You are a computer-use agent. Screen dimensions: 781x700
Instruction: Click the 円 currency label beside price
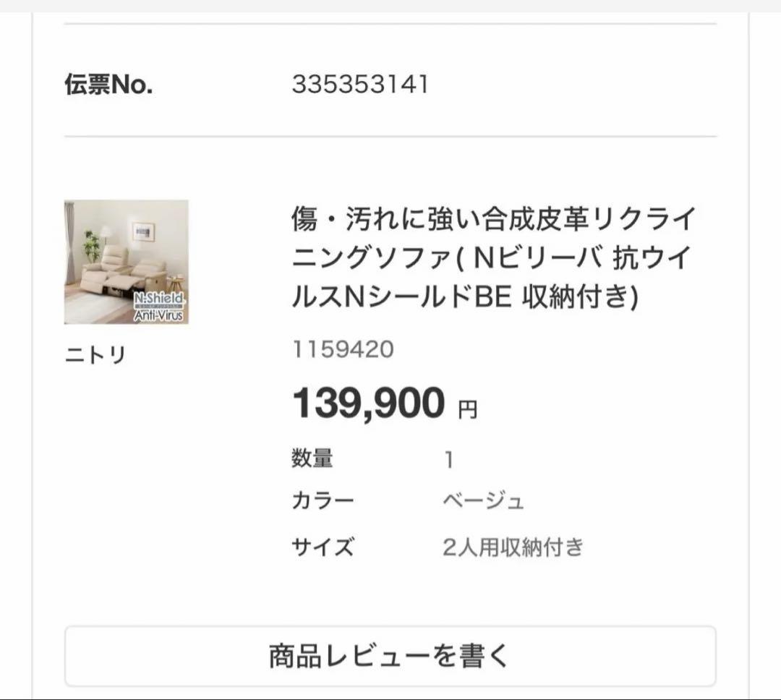pos(469,406)
